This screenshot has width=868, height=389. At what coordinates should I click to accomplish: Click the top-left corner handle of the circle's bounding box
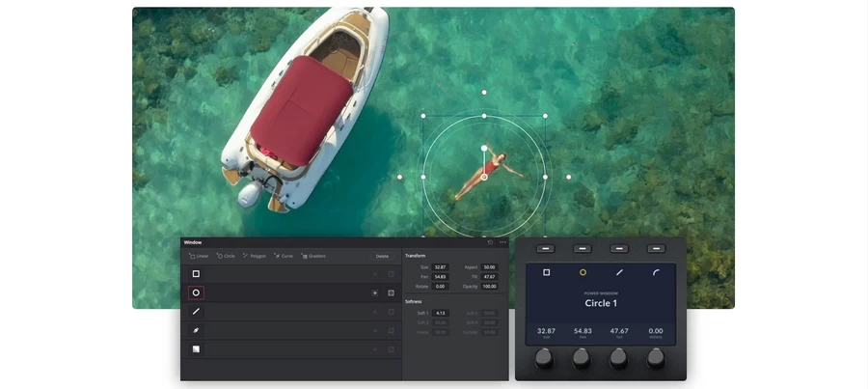click(x=423, y=116)
